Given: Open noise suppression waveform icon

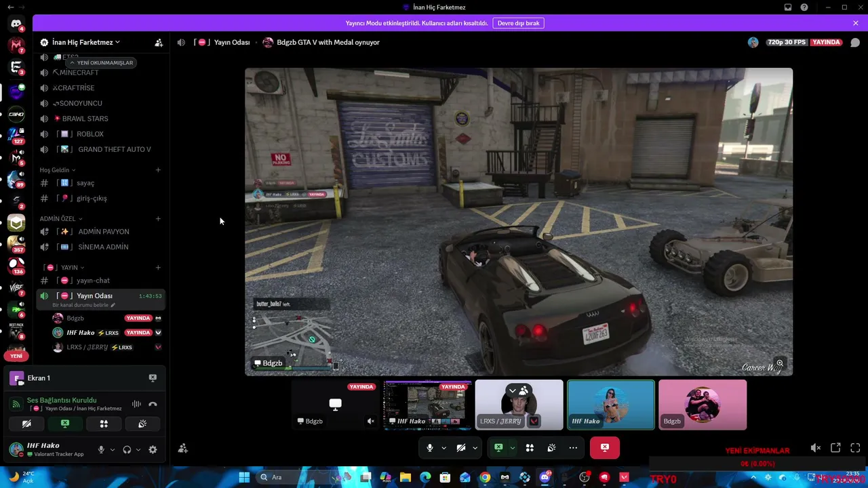Looking at the screenshot, I should (x=136, y=404).
